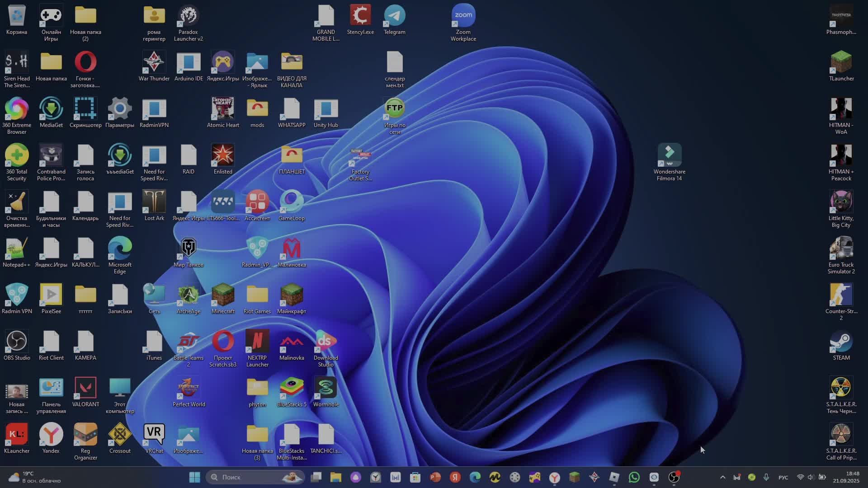Select the War Thunder shortcut
Screen dimensions: 868x488
pos(154,63)
